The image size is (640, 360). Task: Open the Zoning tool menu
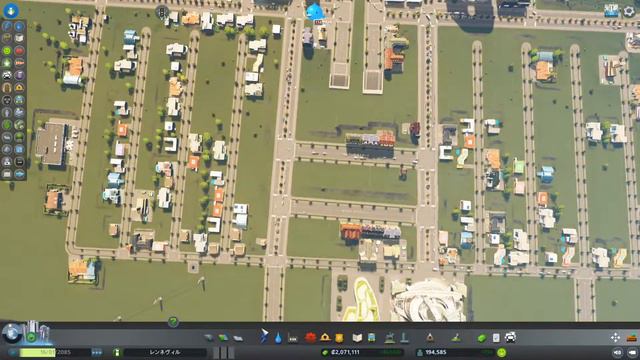(223, 338)
